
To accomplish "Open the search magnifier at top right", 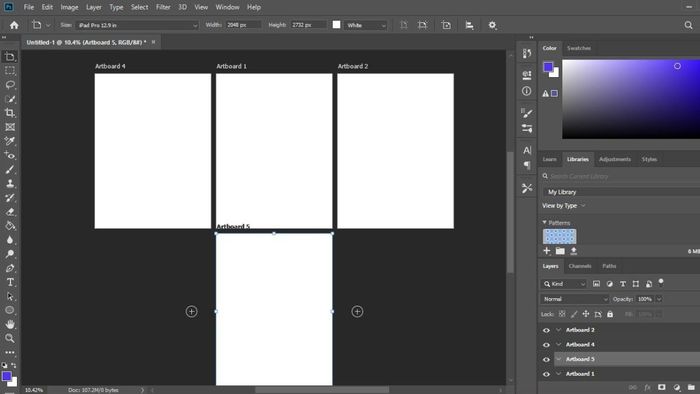I will 688,25.
